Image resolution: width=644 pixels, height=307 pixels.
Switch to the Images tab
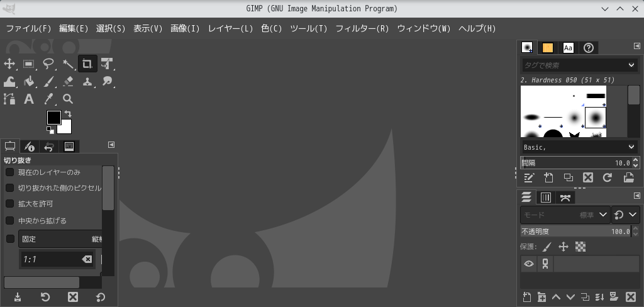click(x=69, y=147)
